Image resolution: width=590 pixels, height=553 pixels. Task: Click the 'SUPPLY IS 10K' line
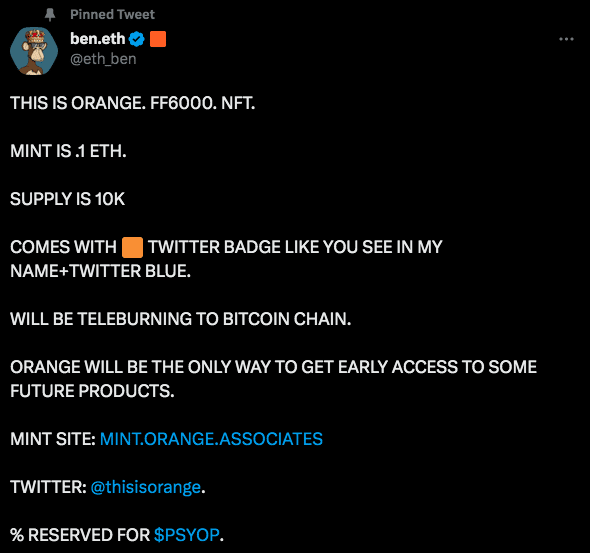[67, 199]
